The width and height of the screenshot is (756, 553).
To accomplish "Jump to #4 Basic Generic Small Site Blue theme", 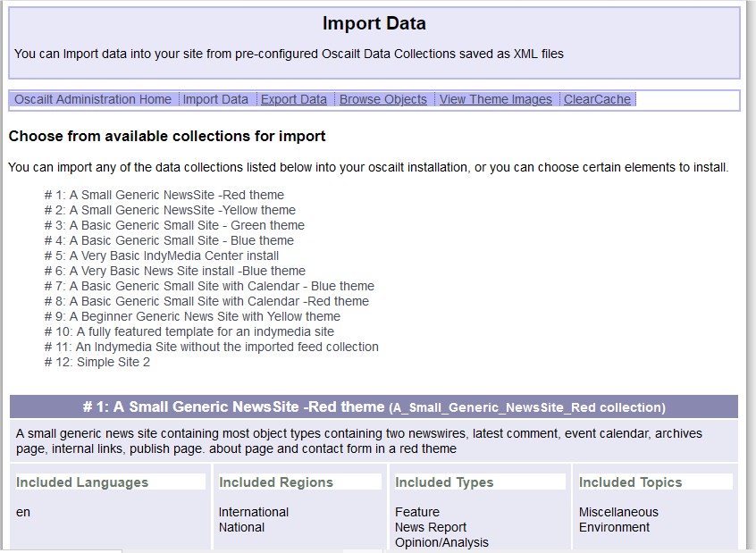I will coord(169,240).
